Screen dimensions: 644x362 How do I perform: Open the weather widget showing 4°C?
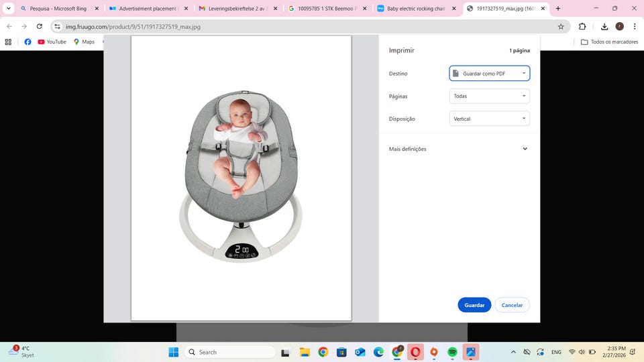pos(21,352)
